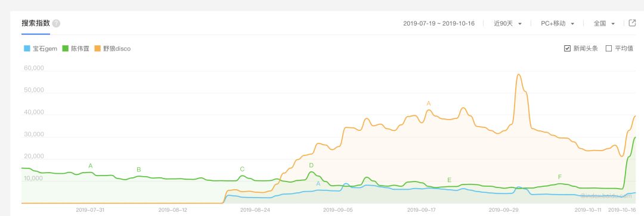Viewport: 644px width, 216px height.
Task: Enable the 平均值 checkbox
Action: tap(609, 48)
